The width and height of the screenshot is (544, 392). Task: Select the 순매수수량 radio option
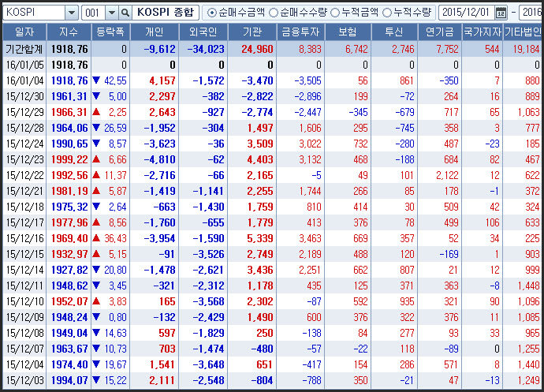(298, 13)
